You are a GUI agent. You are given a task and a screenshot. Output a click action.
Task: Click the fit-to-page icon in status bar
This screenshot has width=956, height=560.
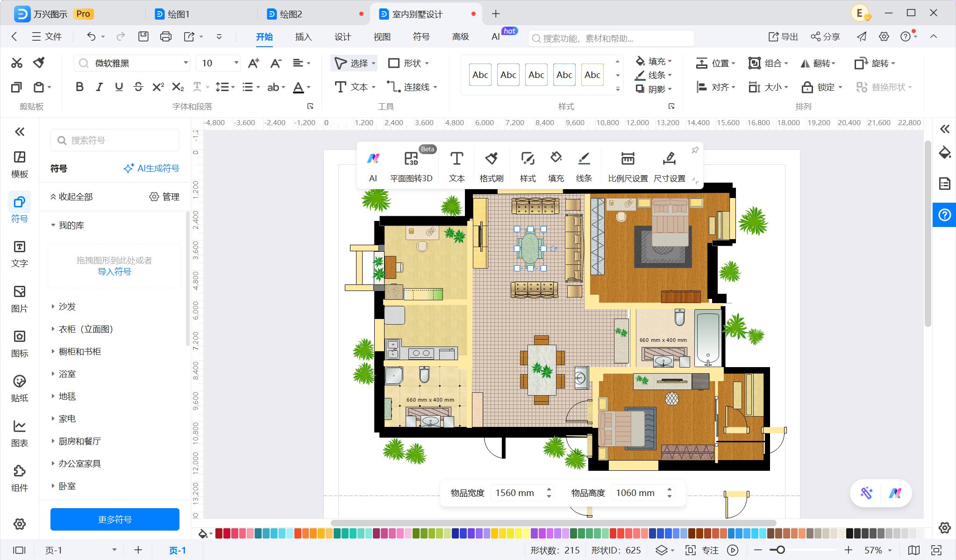coord(936,550)
